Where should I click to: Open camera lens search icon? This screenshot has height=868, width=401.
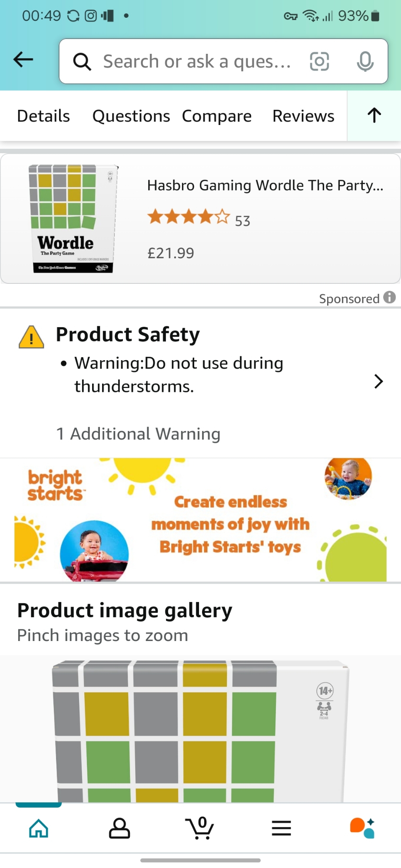319,61
